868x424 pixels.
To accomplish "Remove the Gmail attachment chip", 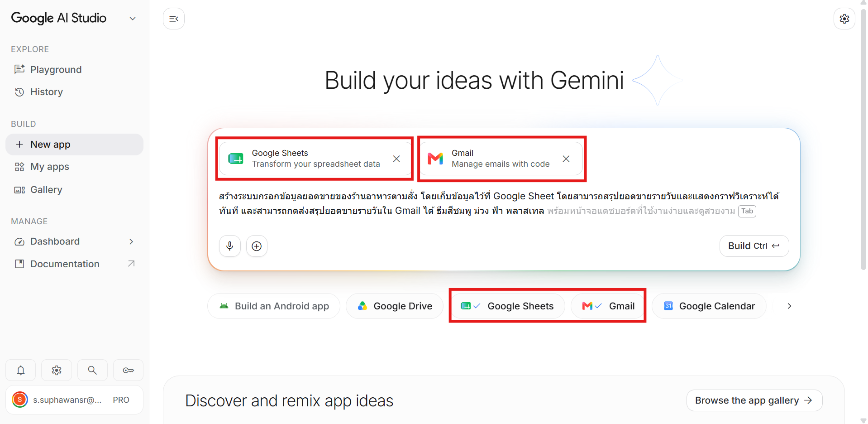I will [566, 159].
